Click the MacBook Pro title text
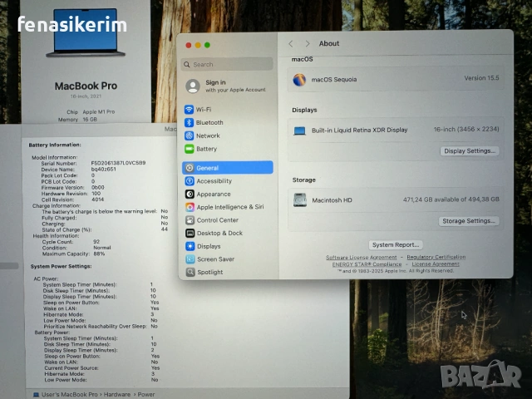Viewport: 532px width, 399px height. pos(86,86)
